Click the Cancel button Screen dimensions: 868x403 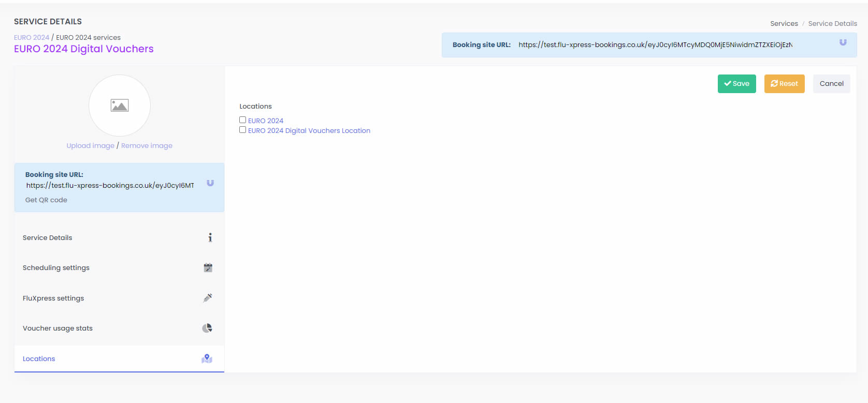(x=831, y=84)
